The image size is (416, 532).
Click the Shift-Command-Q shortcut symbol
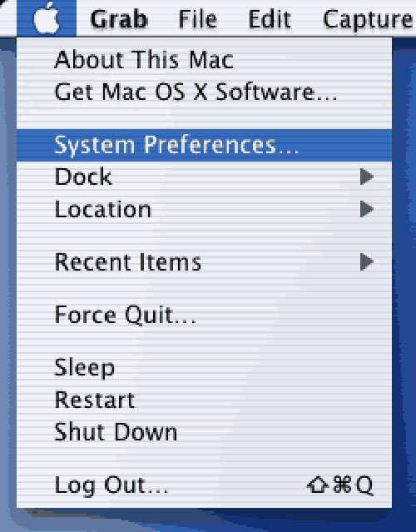pyautogui.click(x=339, y=485)
